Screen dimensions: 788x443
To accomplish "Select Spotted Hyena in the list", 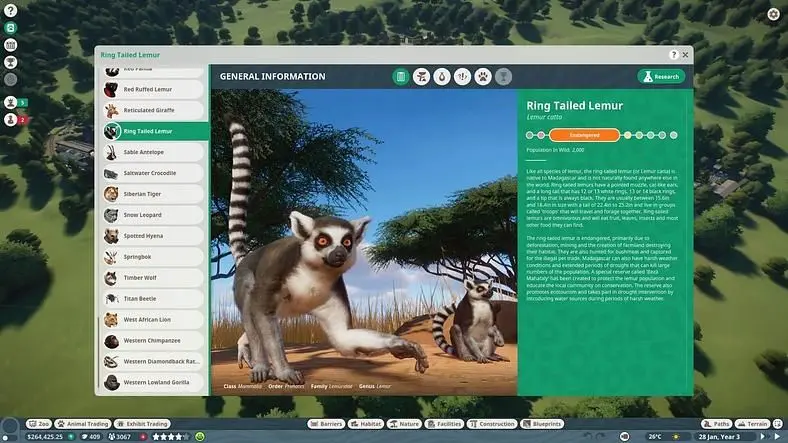I will (x=154, y=236).
